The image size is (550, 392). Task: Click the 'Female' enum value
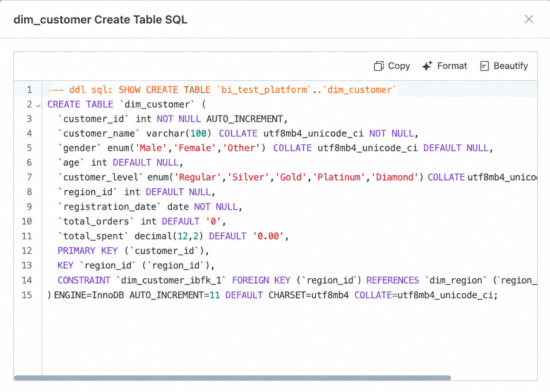195,148
